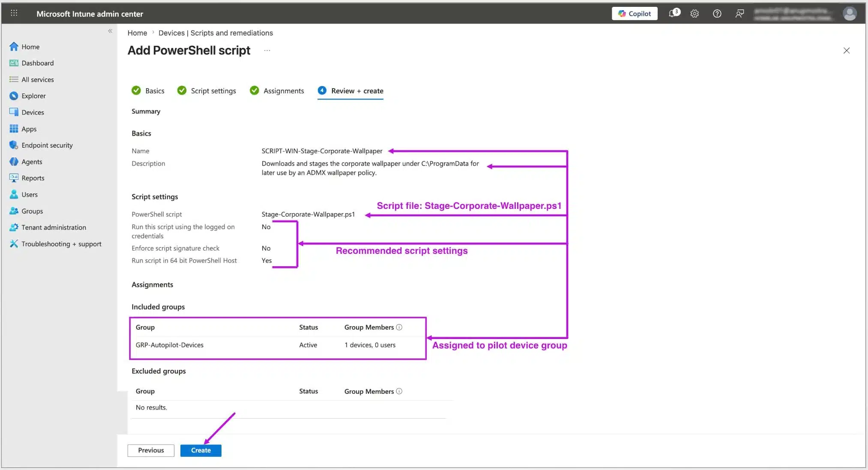Click the description text about corporate wallpaper
Viewport: 868px width, 470px height.
pos(370,168)
